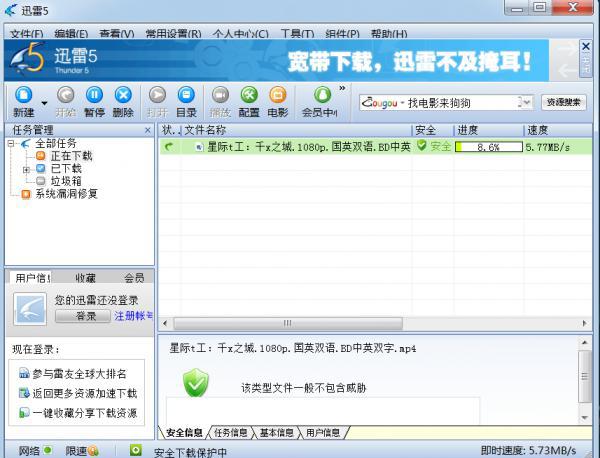The height and width of the screenshot is (458, 600).
Task: Open the search box dropdown arrow
Action: tap(526, 103)
